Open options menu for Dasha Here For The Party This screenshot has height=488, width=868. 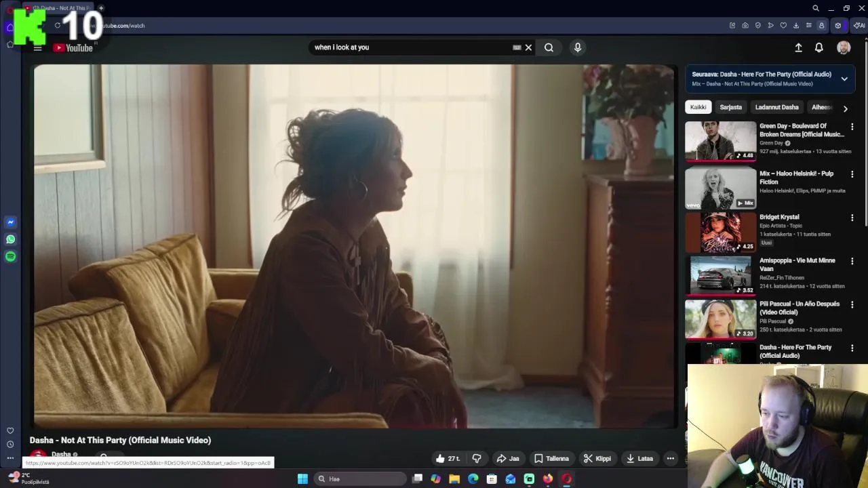pos(852,348)
